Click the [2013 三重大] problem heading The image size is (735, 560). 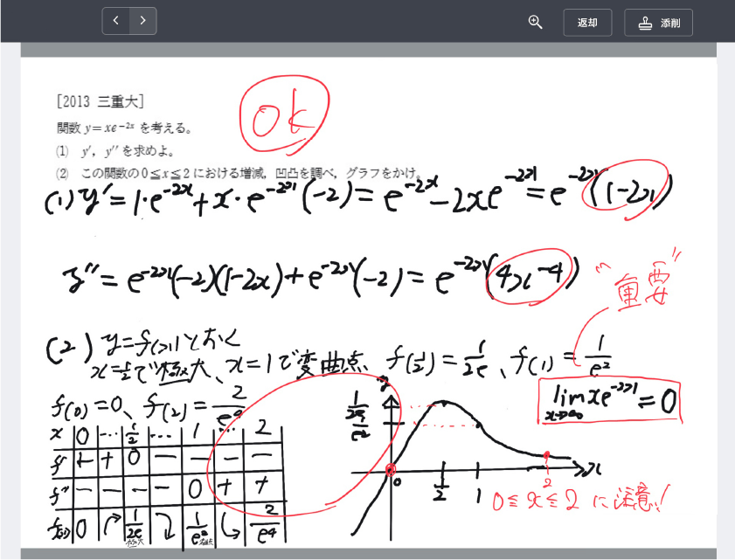pyautogui.click(x=99, y=101)
